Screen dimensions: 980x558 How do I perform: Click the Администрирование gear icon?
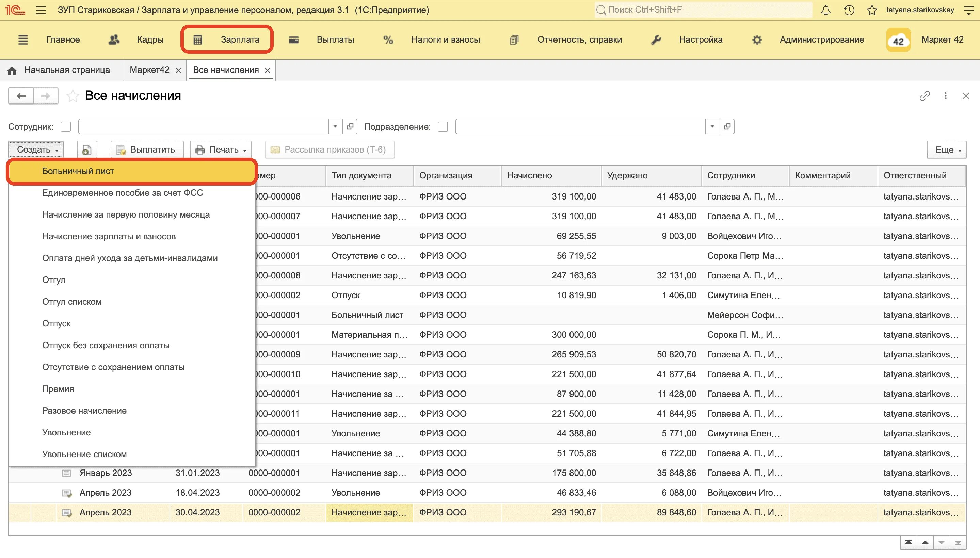click(757, 40)
